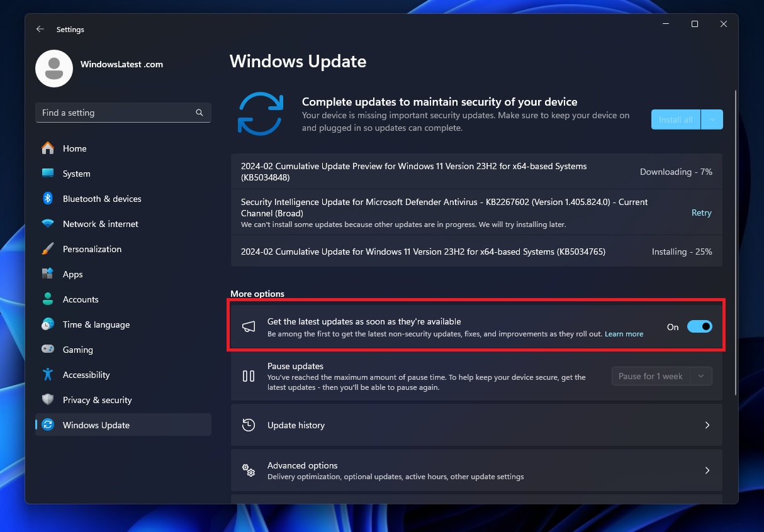This screenshot has width=764, height=532.
Task: Click the Find a setting search box
Action: pos(123,113)
